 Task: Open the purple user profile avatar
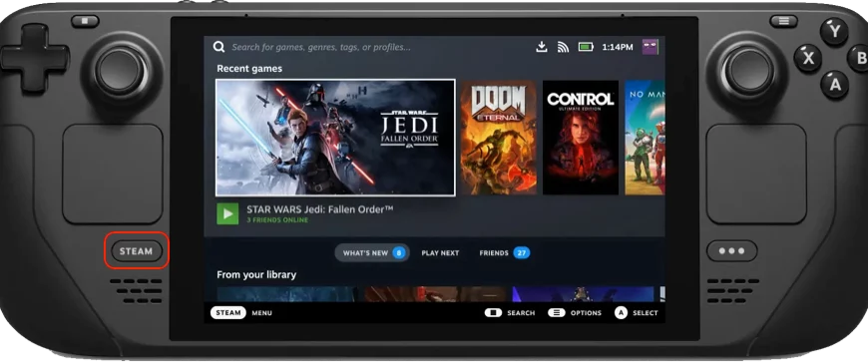[x=650, y=47]
